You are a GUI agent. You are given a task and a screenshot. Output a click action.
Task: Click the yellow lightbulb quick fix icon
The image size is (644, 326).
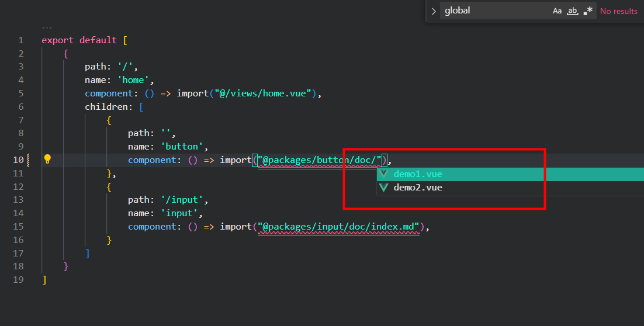[47, 159]
